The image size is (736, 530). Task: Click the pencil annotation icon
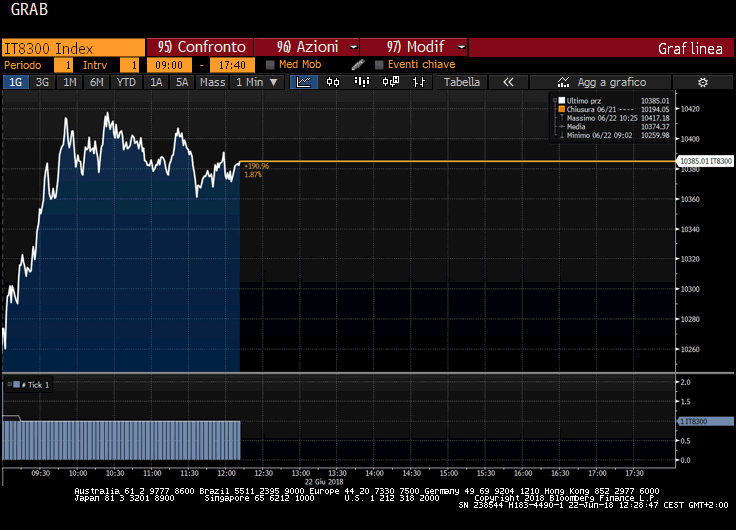358,64
